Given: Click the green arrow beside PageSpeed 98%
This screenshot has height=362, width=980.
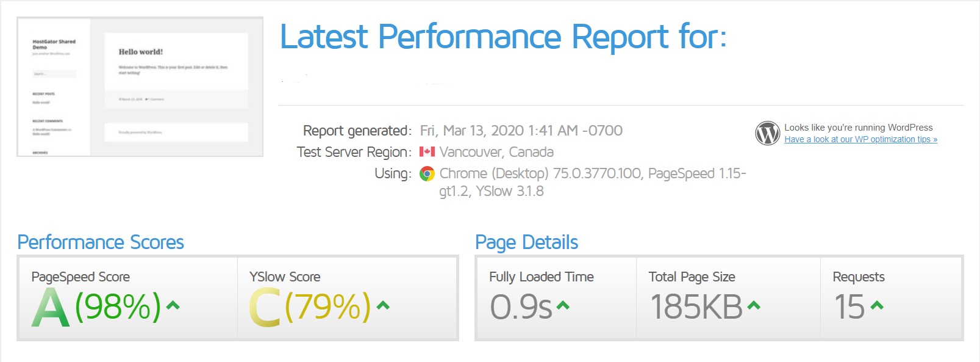Looking at the screenshot, I should (x=173, y=305).
